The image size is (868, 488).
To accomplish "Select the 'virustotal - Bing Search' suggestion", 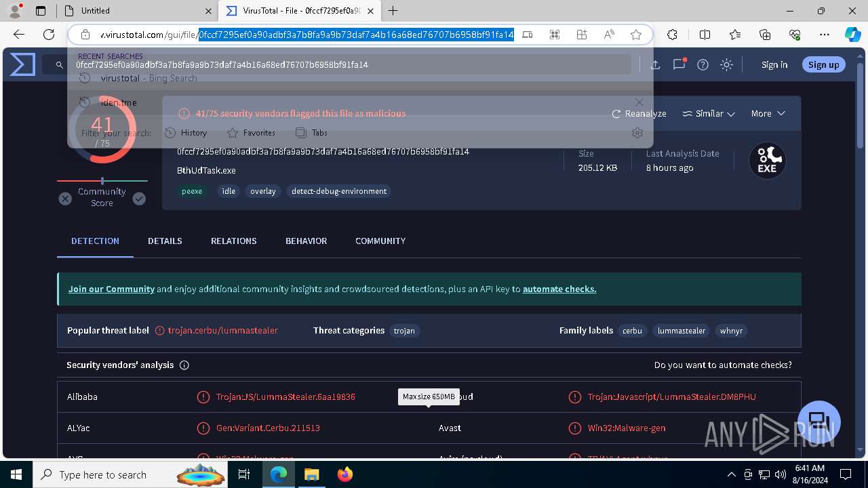I will coord(360,78).
